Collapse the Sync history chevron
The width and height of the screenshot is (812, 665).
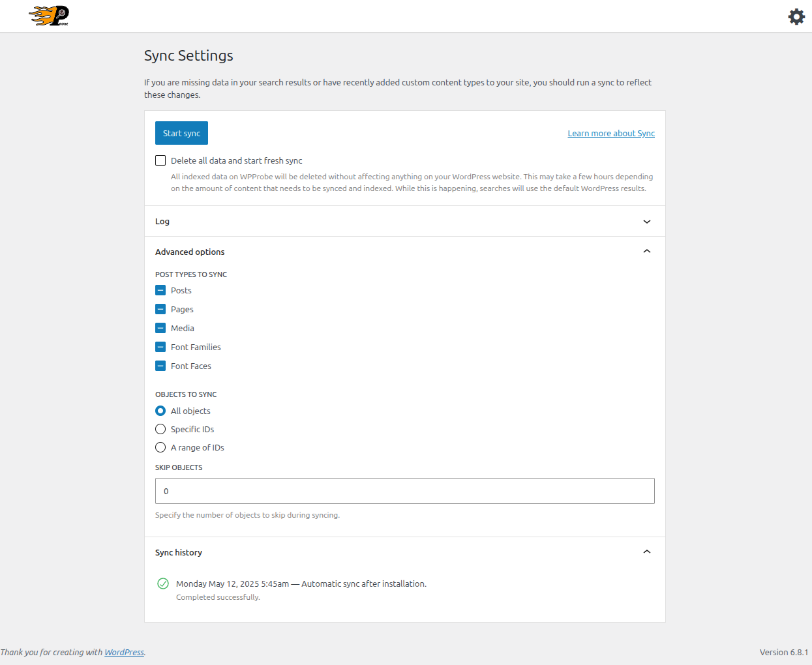click(647, 552)
